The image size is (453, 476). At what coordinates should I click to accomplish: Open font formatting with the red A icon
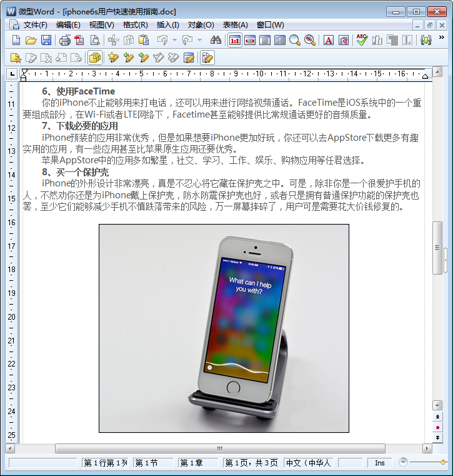[x=329, y=40]
